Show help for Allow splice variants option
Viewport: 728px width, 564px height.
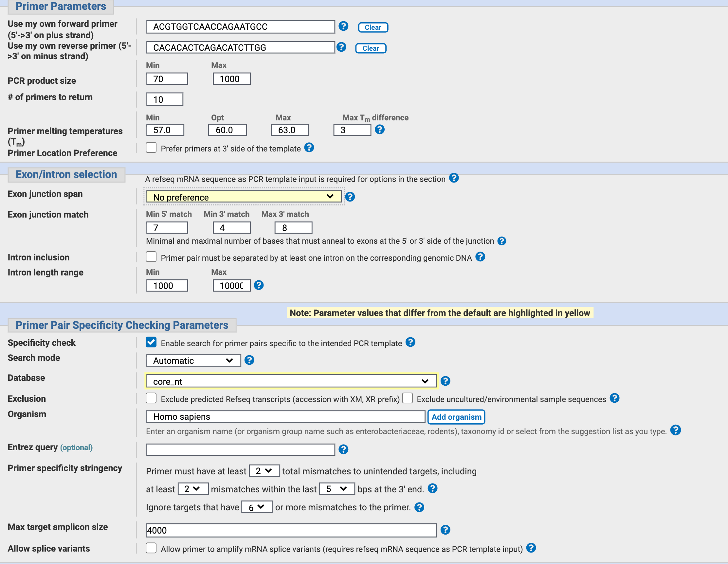(x=531, y=548)
